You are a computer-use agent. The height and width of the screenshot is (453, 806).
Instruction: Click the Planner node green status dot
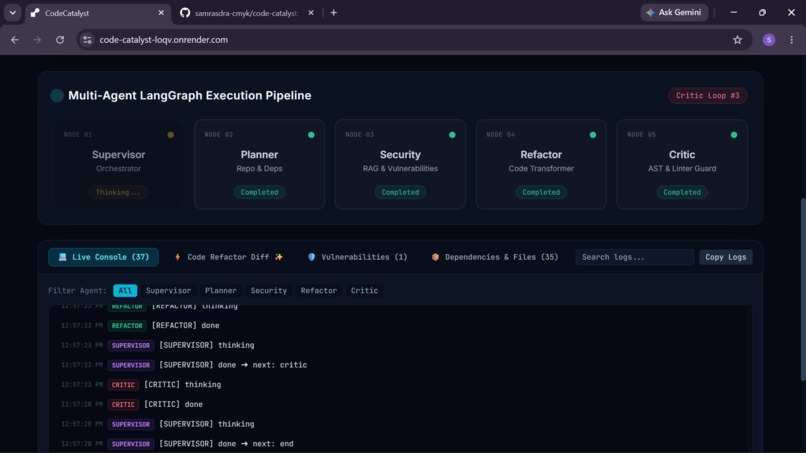(x=311, y=135)
